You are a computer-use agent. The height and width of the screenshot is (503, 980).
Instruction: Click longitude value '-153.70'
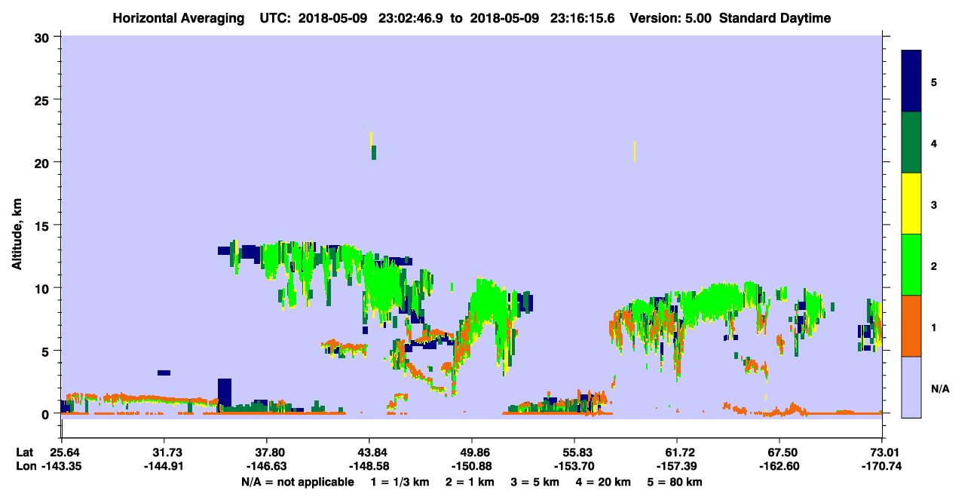coord(574,465)
